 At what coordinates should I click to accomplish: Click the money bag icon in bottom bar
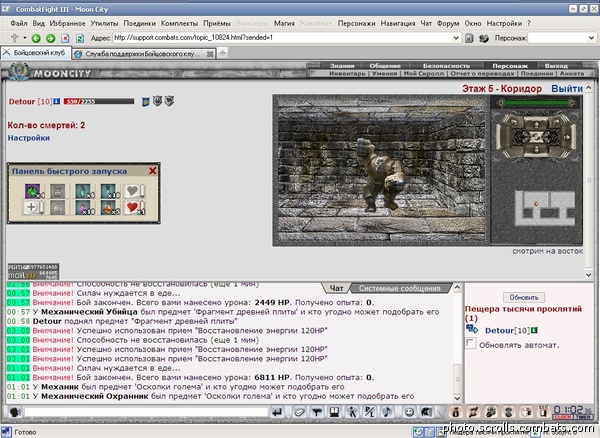click(x=455, y=412)
